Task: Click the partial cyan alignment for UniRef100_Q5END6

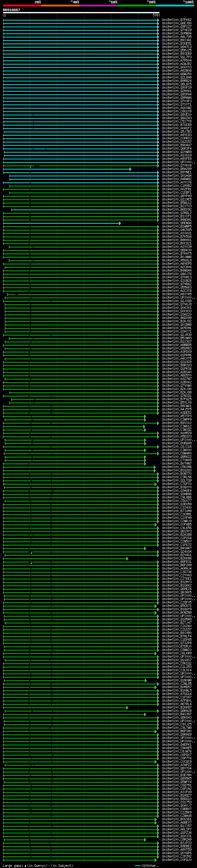Action: point(62,224)
